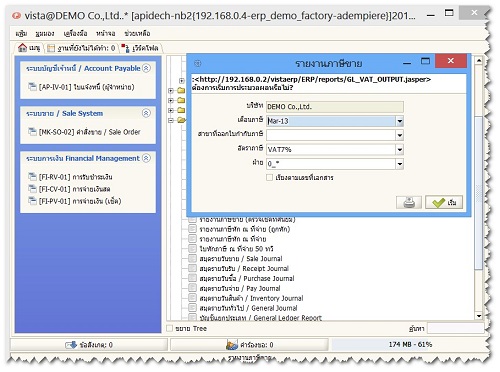Collapse the Sale System panel
This screenshot has height=372, width=500.
[x=146, y=113]
